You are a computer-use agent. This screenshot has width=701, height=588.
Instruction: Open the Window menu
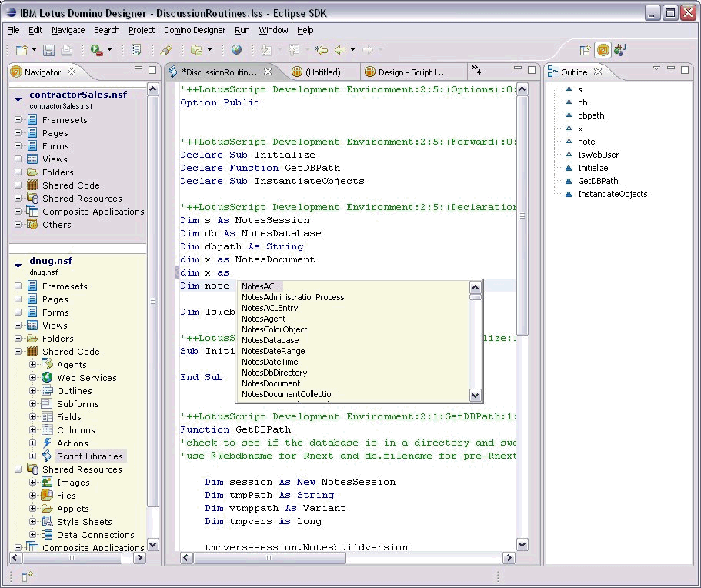273,30
